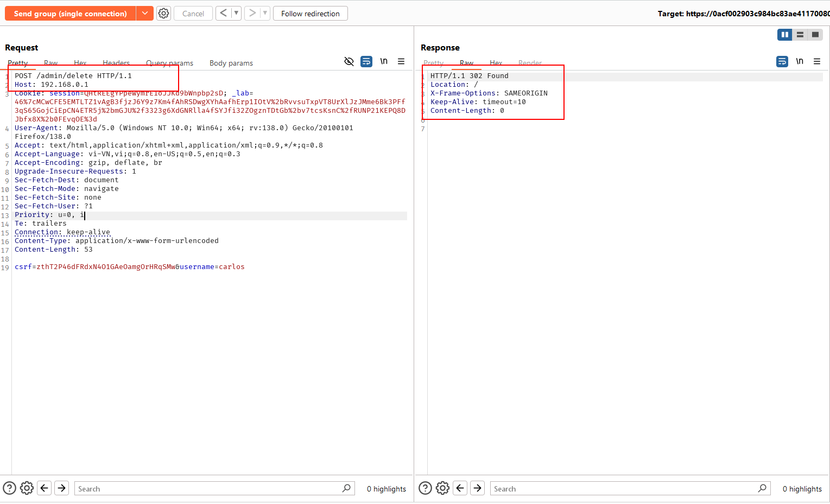Image resolution: width=830 pixels, height=504 pixels.
Task: Open request search settings gear
Action: (27, 488)
